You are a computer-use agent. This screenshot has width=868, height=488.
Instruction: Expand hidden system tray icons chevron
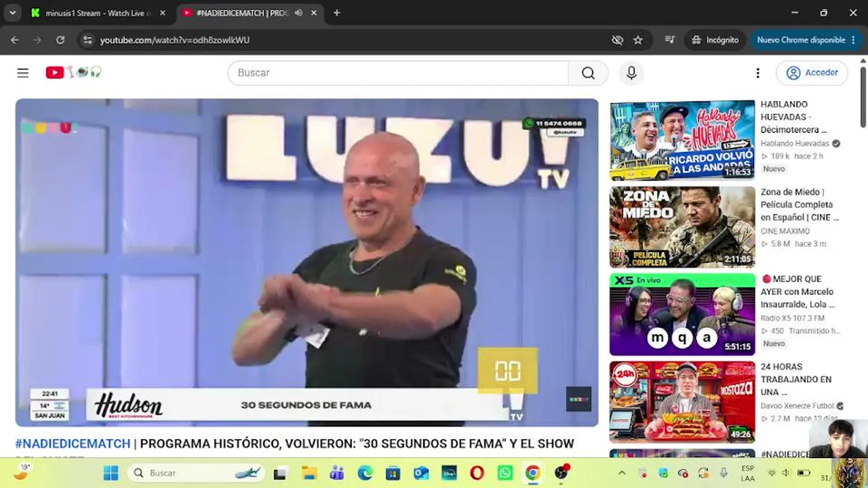pos(622,473)
